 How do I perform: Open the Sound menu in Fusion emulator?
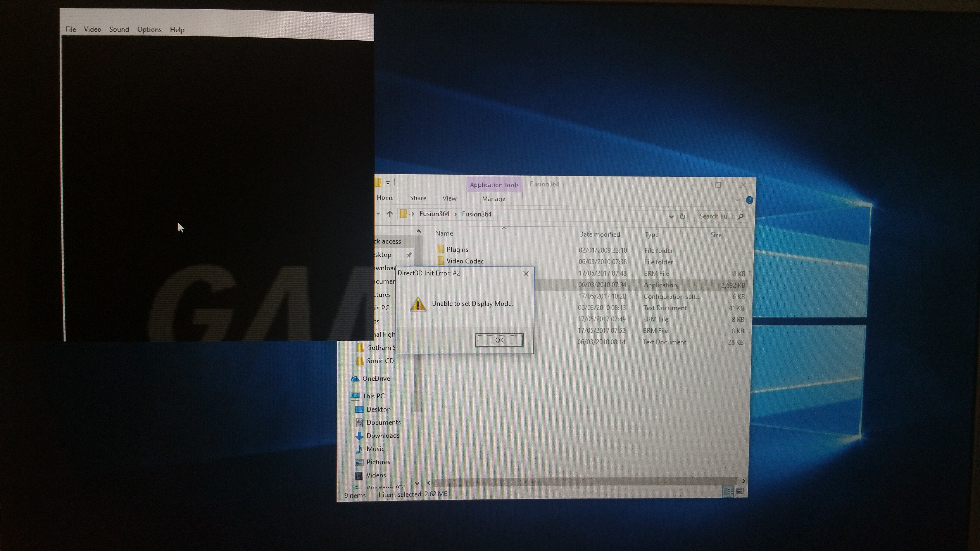click(119, 29)
